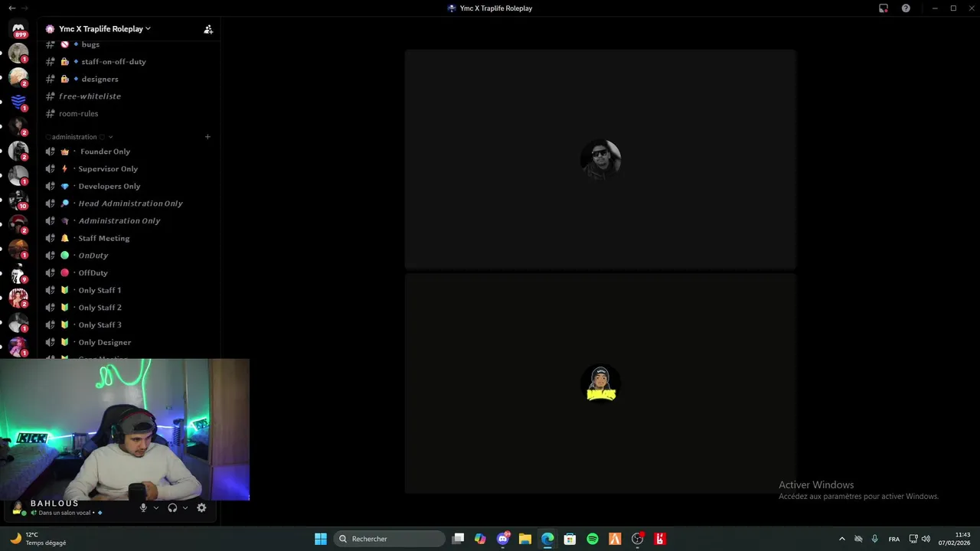Open the server with the blue striped icon
Image resolution: width=980 pixels, height=551 pixels.
18,102
